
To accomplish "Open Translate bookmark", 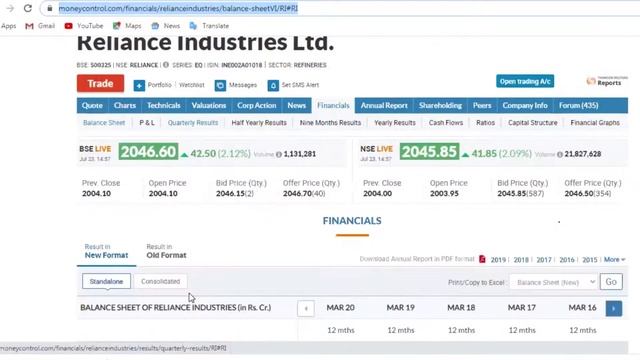I will pos(209,26).
